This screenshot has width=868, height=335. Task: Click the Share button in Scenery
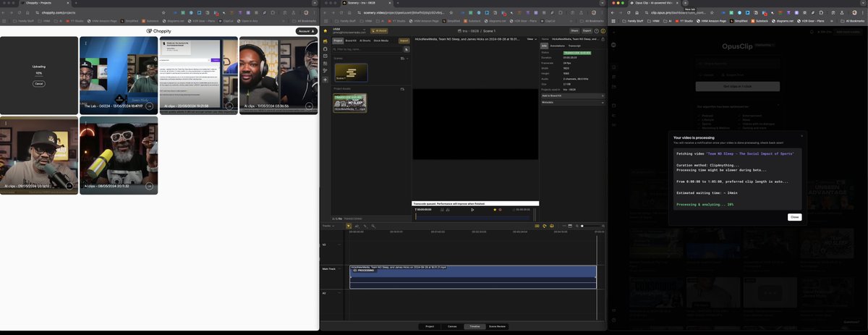574,31
